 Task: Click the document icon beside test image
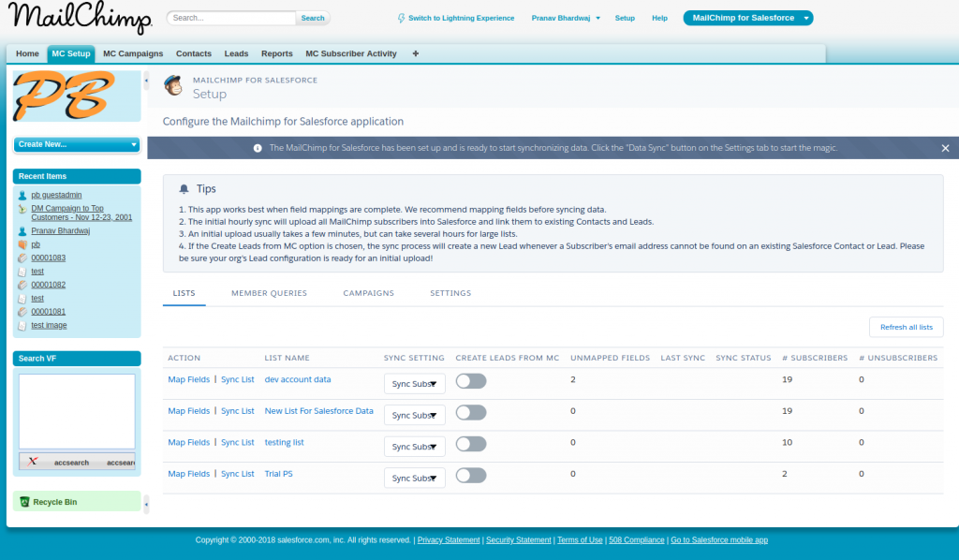point(22,325)
